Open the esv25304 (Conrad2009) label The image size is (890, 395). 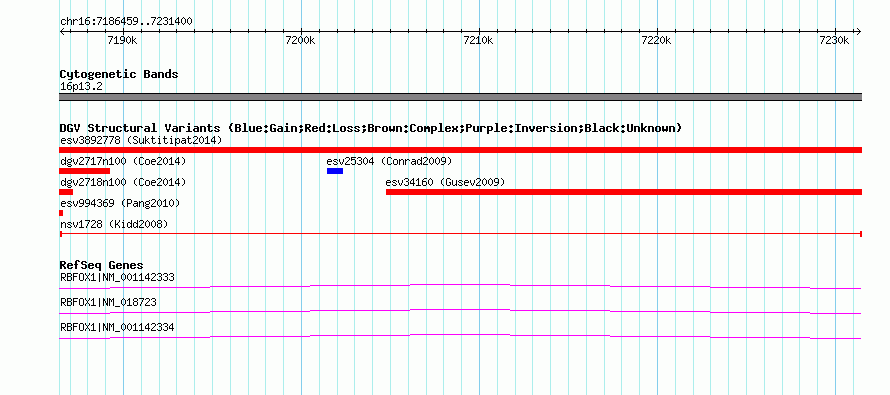(389, 162)
